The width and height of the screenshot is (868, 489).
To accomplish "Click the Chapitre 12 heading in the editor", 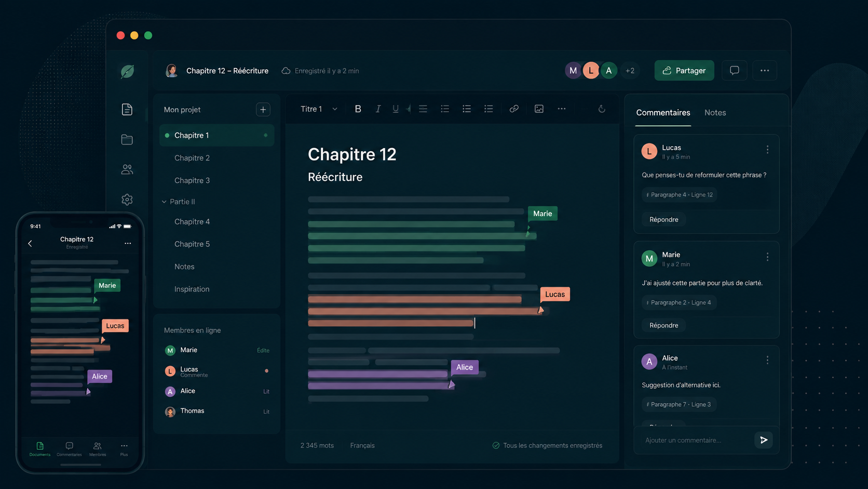I will 352,154.
